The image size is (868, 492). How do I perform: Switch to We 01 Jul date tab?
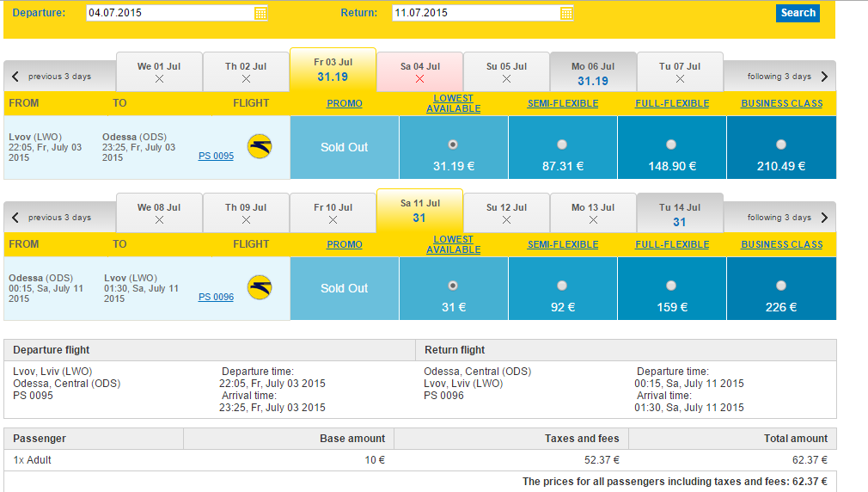click(159, 72)
